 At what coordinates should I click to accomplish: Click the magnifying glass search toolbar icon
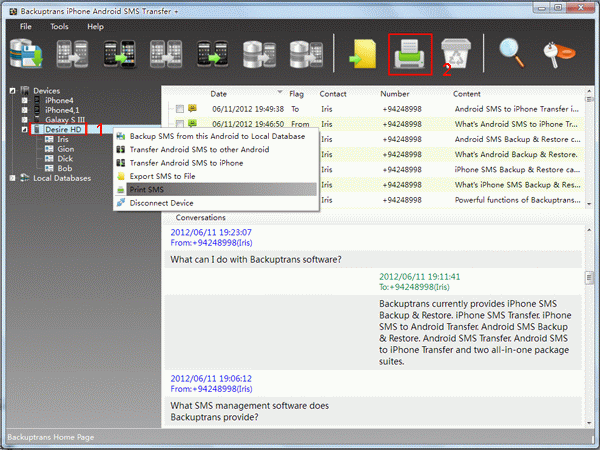pos(512,54)
